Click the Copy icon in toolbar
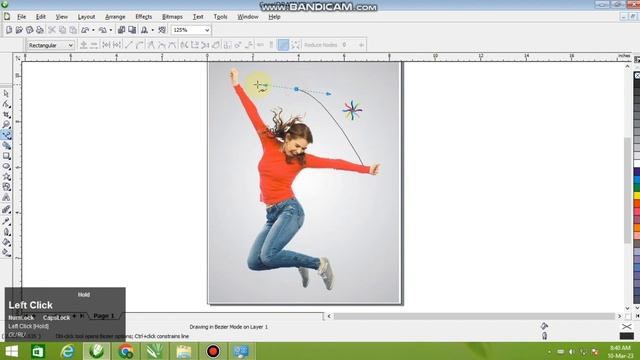 point(62,30)
